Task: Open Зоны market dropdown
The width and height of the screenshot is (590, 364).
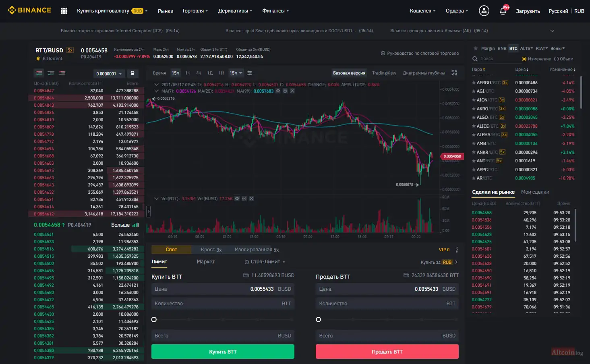Action: point(558,48)
